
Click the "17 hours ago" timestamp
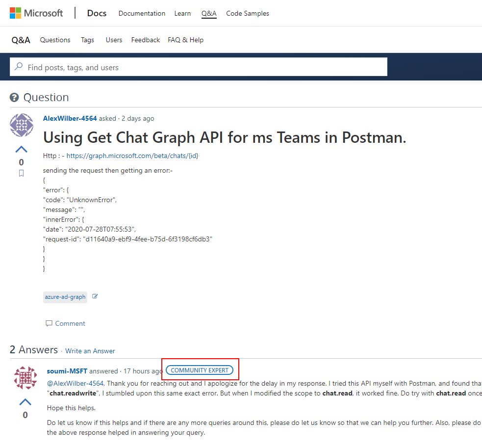point(143,371)
